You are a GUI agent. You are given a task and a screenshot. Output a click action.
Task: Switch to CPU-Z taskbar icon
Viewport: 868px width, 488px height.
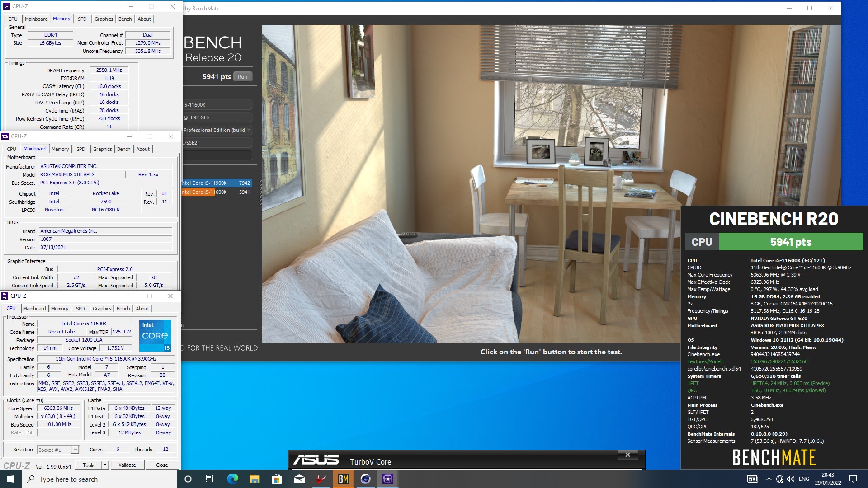pos(387,479)
